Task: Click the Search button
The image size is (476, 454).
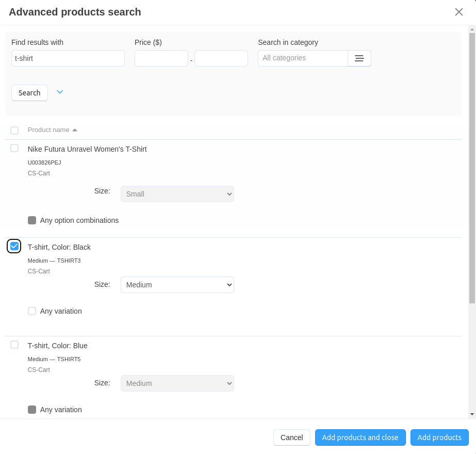Action: tap(29, 93)
